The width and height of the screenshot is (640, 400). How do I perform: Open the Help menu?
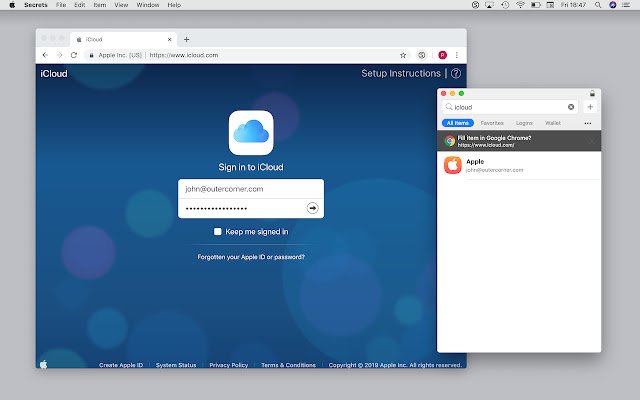pos(174,5)
